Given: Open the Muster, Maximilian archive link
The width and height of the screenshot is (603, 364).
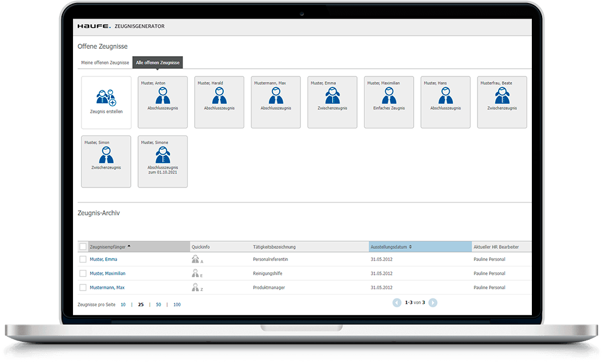Looking at the screenshot, I should pos(108,273).
